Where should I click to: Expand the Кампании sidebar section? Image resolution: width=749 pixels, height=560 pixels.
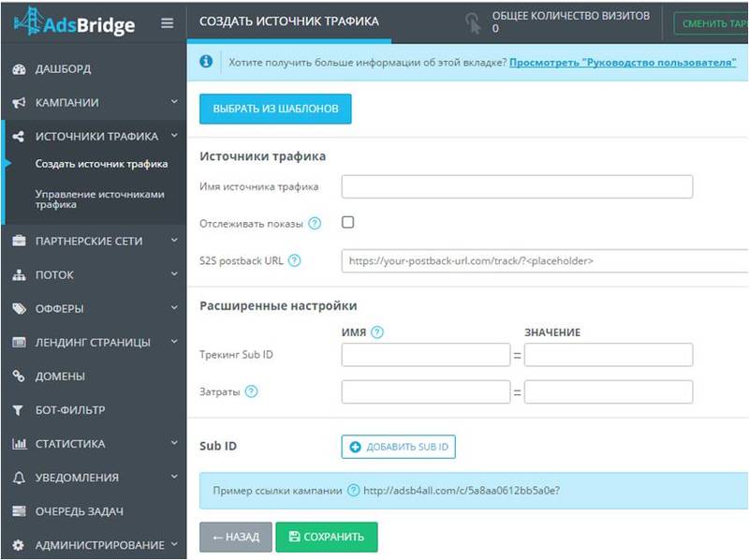tap(94, 103)
